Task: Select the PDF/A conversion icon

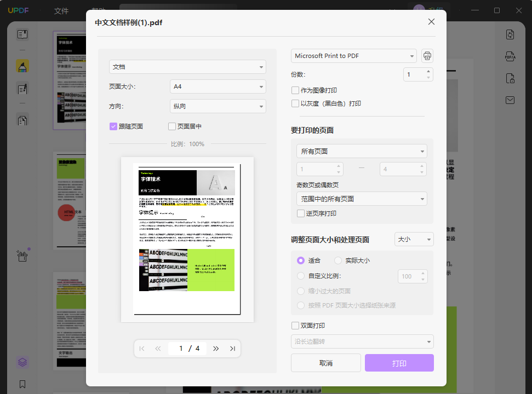Action: (x=510, y=56)
